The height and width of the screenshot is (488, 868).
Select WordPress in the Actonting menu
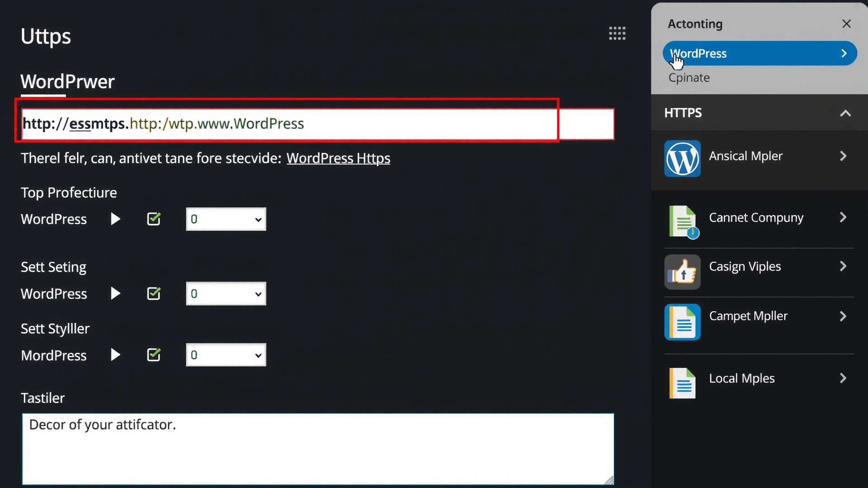coord(759,53)
